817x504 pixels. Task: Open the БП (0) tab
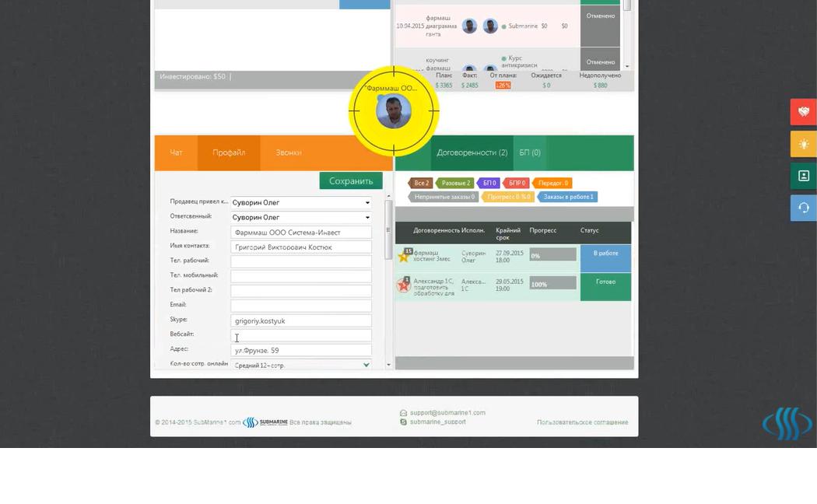coord(530,152)
